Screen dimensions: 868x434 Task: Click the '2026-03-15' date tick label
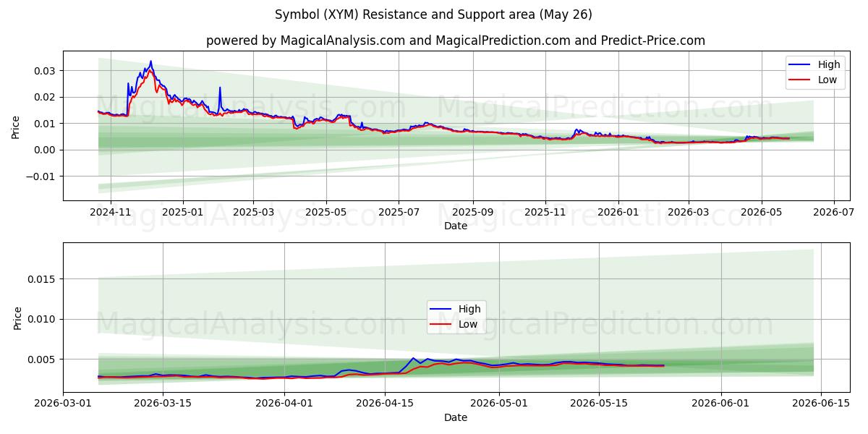pos(163,403)
